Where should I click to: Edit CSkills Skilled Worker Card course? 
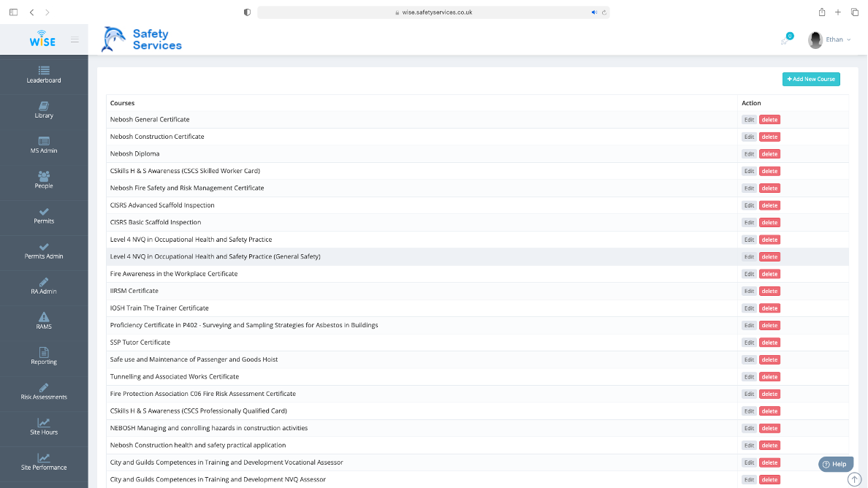749,171
